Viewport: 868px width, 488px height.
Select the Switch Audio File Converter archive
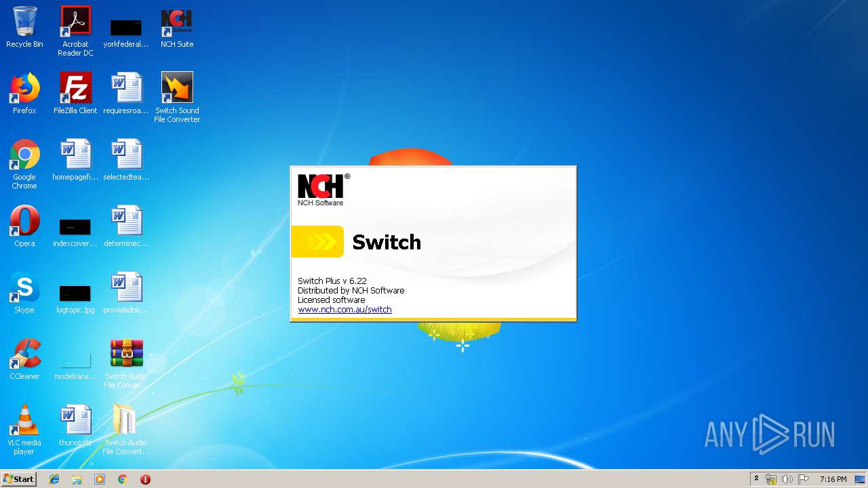coord(126,363)
